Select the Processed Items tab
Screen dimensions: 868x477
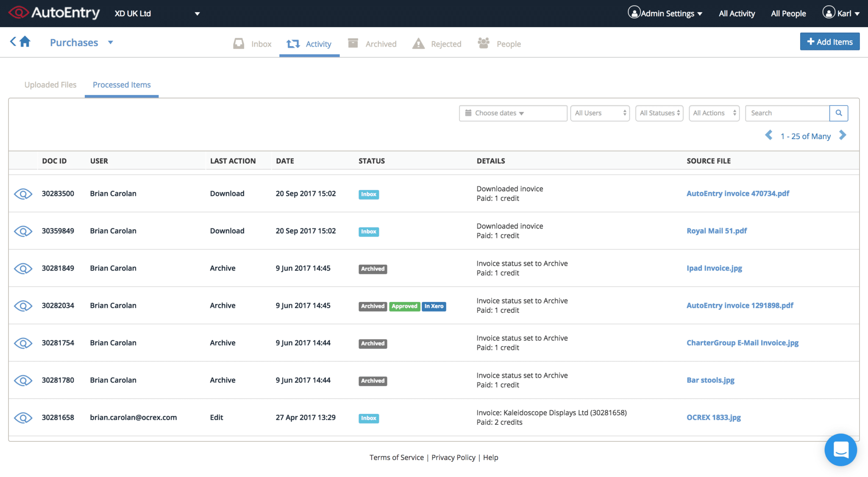(x=122, y=84)
